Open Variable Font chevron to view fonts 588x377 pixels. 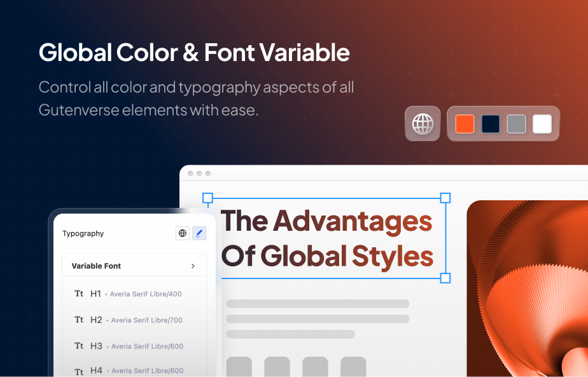click(x=193, y=266)
